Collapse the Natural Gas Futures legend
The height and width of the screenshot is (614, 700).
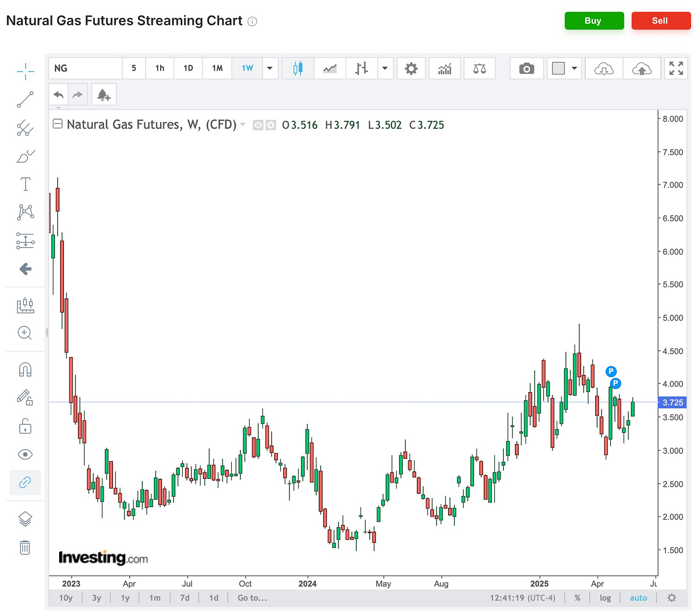click(57, 124)
